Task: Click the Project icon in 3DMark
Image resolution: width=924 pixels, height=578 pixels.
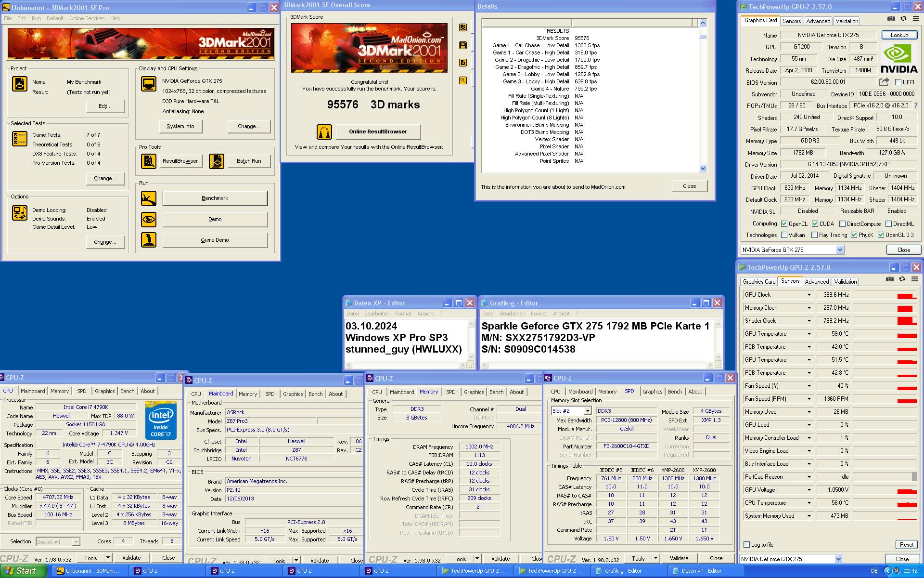Action: (20, 84)
